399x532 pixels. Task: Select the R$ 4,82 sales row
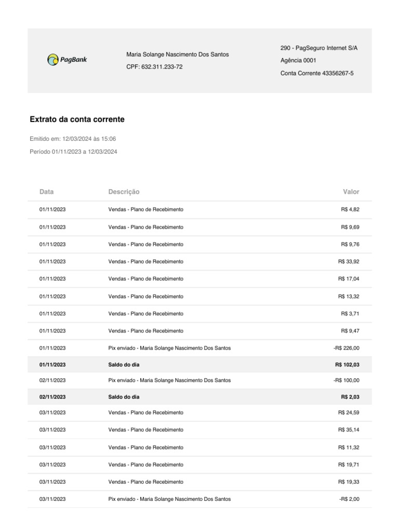click(199, 210)
